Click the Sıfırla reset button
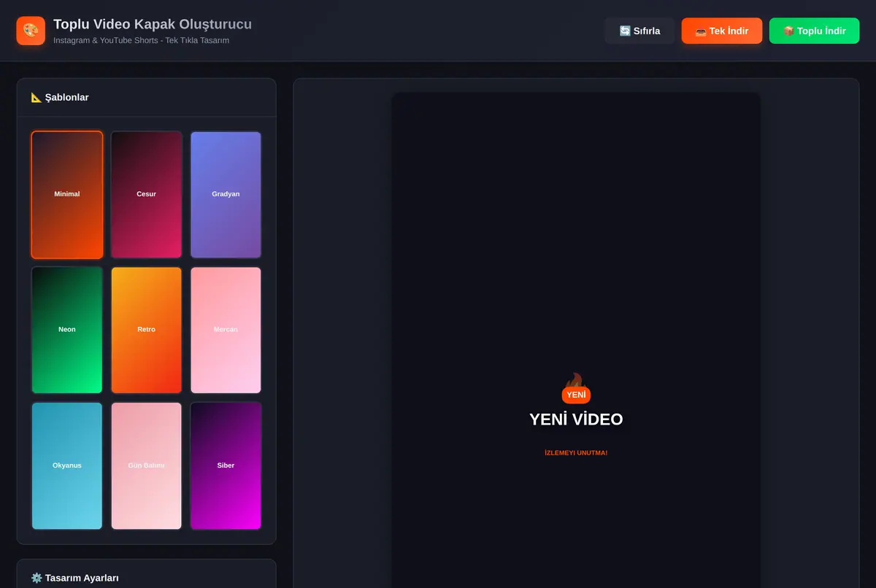This screenshot has width=876, height=588. 639,31
